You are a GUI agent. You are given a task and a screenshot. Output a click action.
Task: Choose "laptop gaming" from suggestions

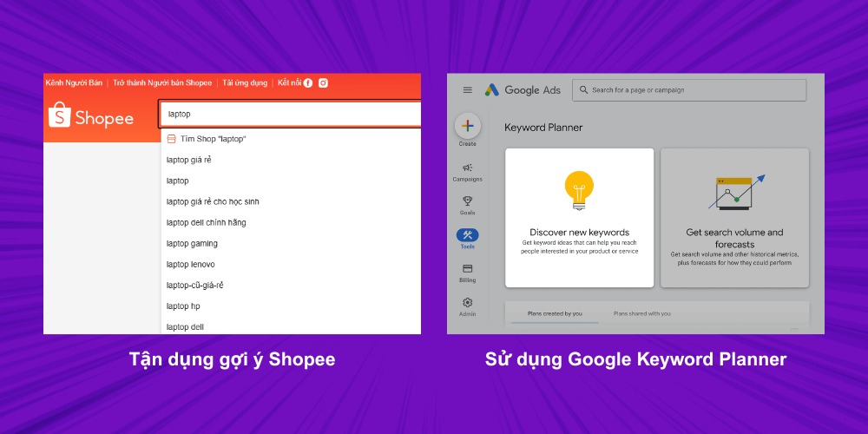[x=192, y=244]
